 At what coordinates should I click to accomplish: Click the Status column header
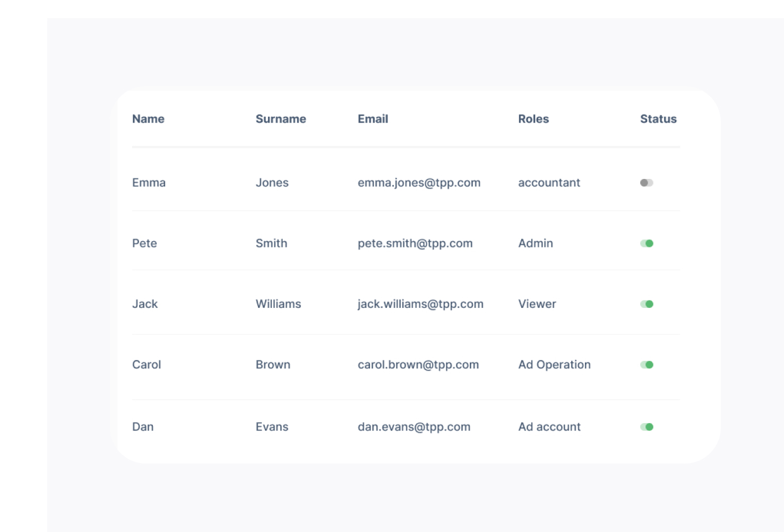(658, 119)
